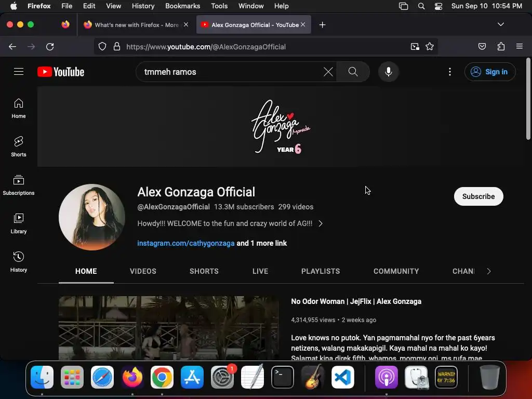The height and width of the screenshot is (399, 532).
Task: Open Podcasts app from dock
Action: [386, 377]
